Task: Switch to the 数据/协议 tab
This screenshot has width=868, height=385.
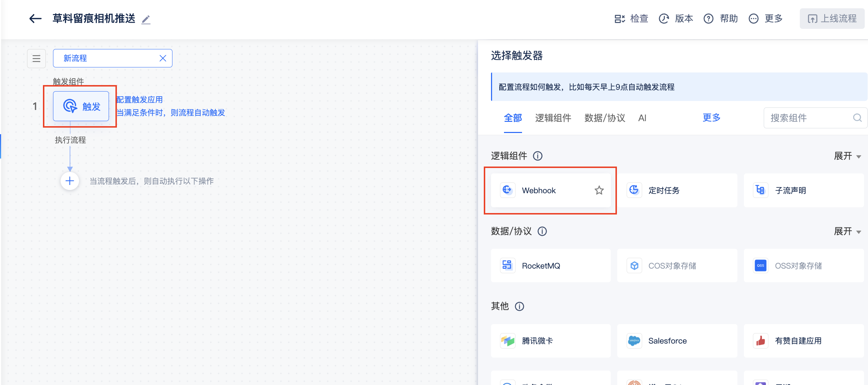Action: (x=605, y=118)
